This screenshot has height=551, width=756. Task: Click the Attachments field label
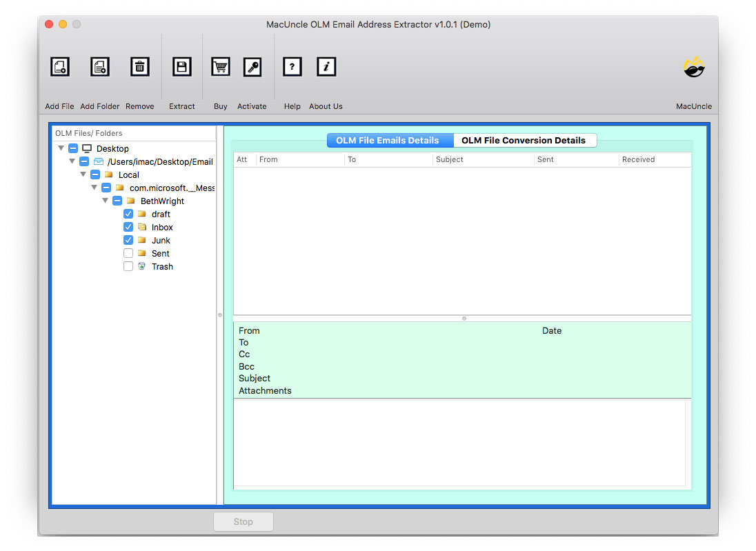point(265,390)
